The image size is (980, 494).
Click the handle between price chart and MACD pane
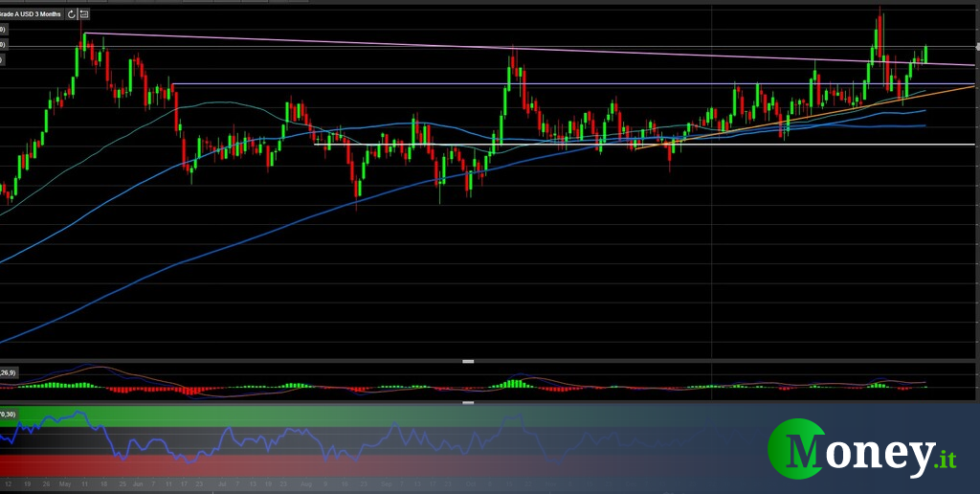[468, 362]
